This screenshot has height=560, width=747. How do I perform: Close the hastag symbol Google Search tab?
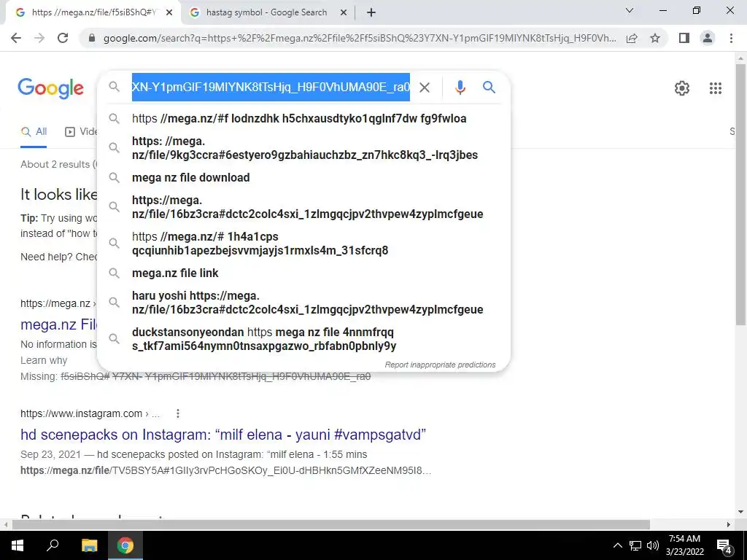click(x=344, y=13)
